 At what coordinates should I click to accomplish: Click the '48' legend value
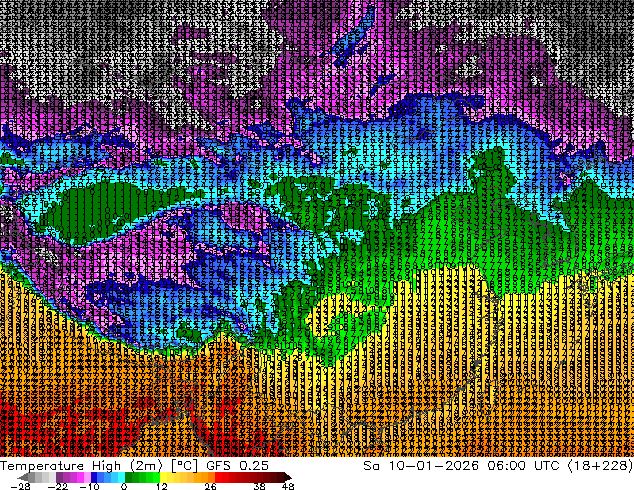click(288, 486)
